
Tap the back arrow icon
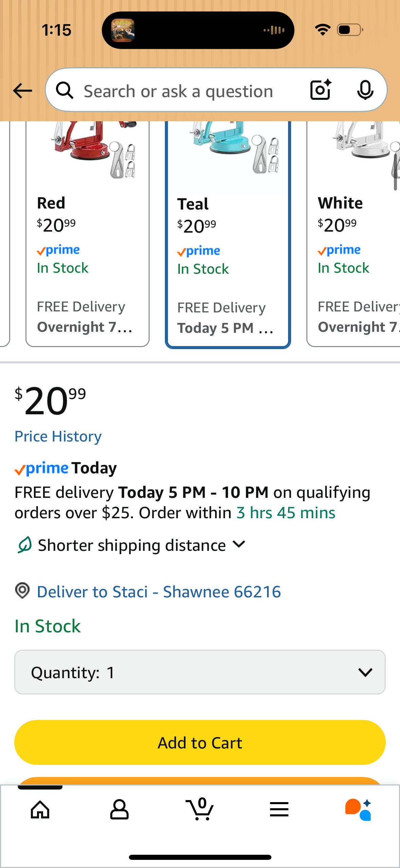22,91
